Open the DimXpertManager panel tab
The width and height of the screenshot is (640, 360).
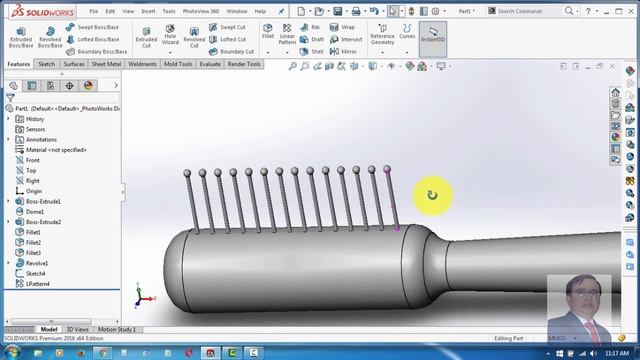tap(69, 86)
